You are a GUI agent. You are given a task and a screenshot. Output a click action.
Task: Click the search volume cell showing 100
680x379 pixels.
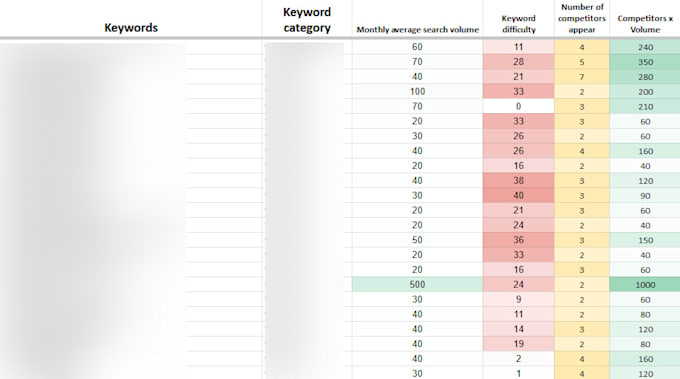[x=417, y=91]
